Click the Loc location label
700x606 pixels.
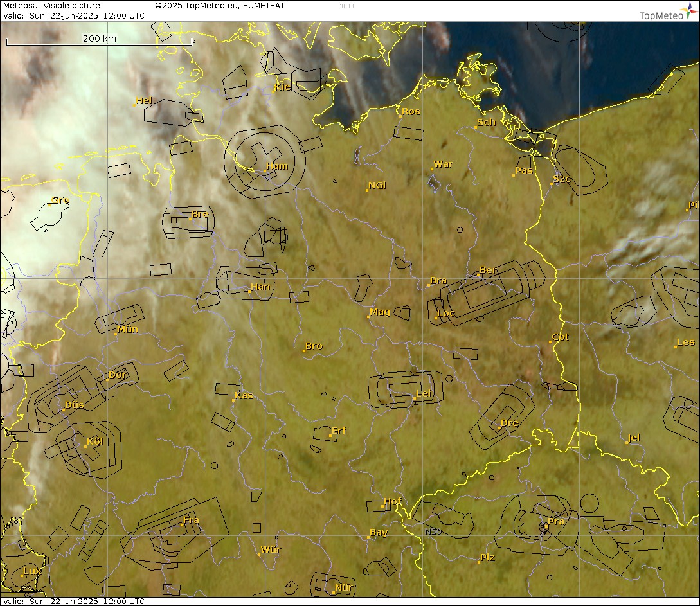tap(446, 313)
